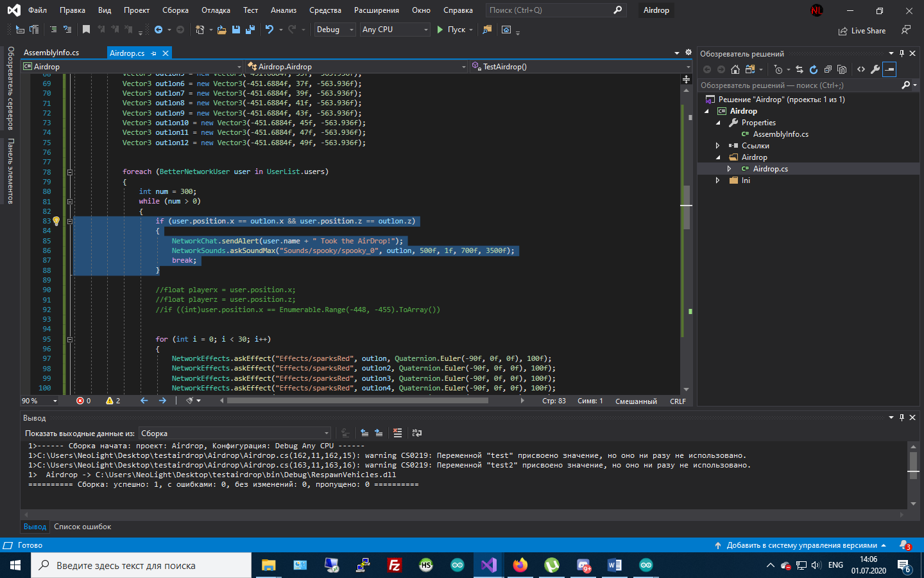The width and height of the screenshot is (924, 578).
Task: Click the notifications bell in the status bar
Action: [x=904, y=545]
